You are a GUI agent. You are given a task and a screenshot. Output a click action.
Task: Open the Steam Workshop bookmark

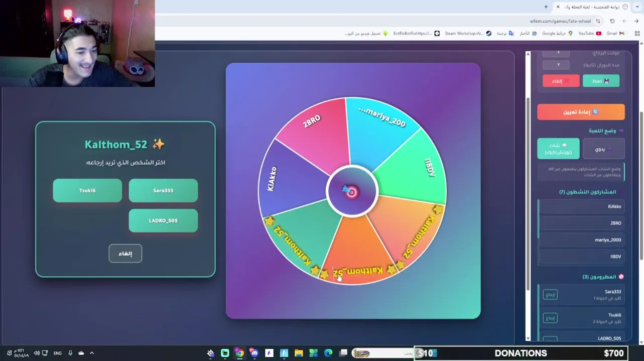click(x=468, y=34)
